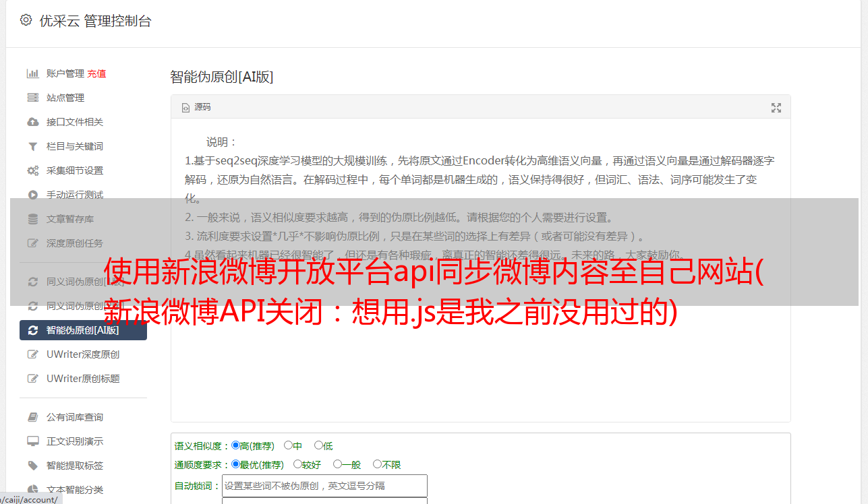Click the gear icon beside 优采云 管理控制台
Viewport: 868px width, 504px height.
click(x=26, y=20)
